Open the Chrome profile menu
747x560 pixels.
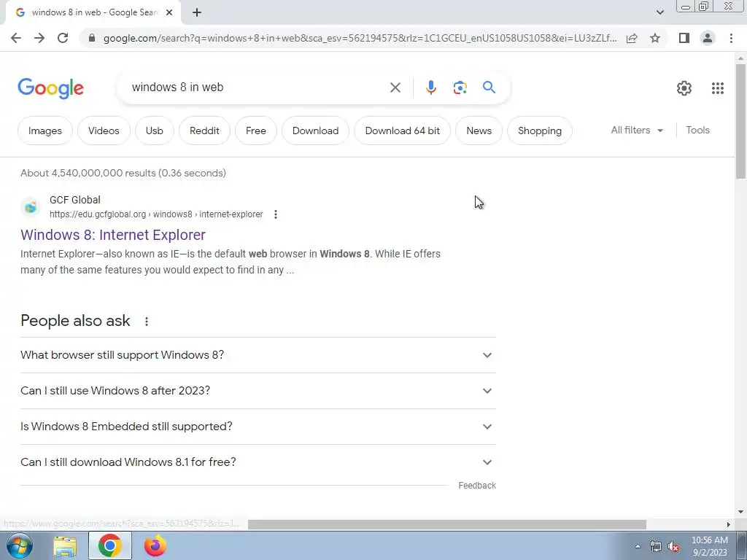tap(708, 38)
